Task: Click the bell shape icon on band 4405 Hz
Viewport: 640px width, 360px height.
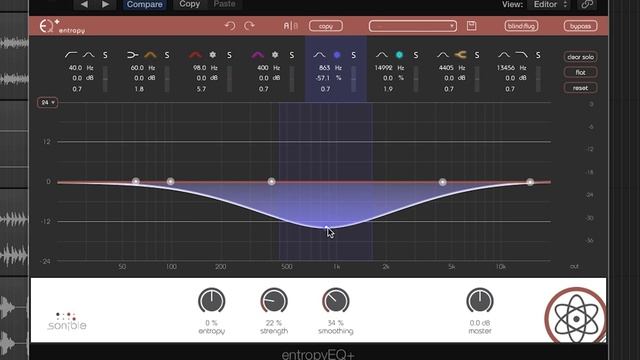Action: point(443,55)
